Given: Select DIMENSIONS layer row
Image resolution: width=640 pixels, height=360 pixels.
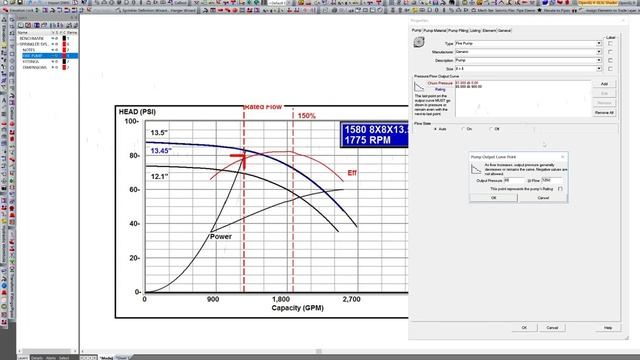Looking at the screenshot, I should point(35,67).
